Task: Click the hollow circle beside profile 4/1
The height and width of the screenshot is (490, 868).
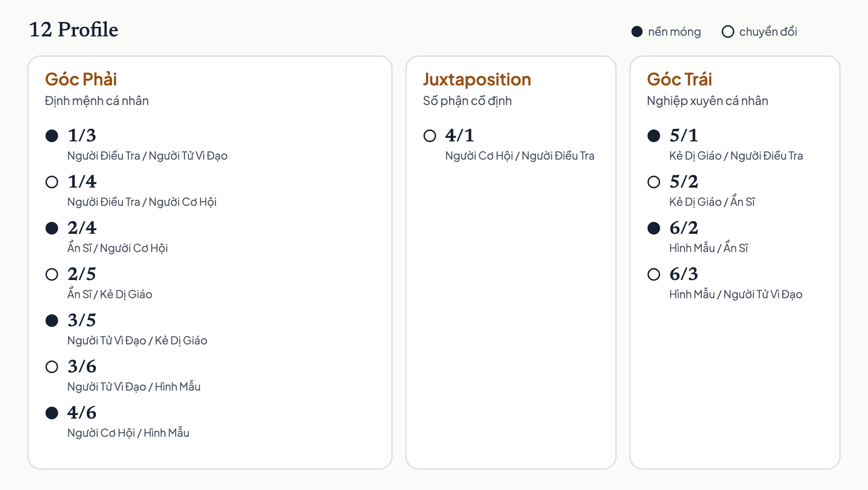Action: 430,136
